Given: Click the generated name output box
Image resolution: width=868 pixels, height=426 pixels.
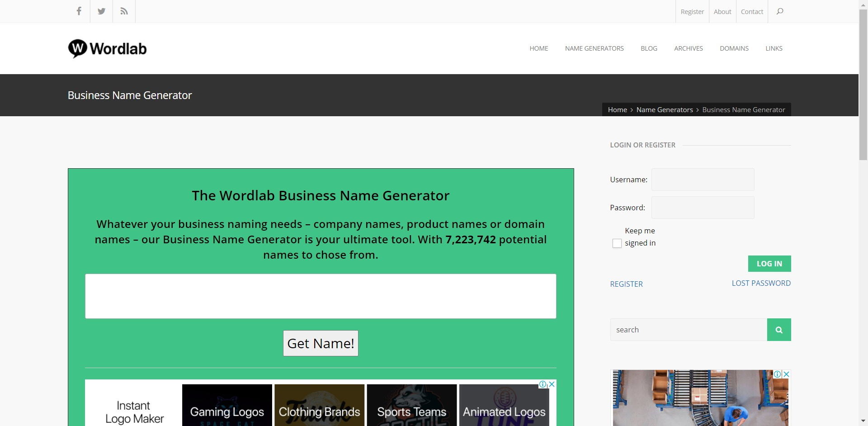Looking at the screenshot, I should (x=321, y=296).
